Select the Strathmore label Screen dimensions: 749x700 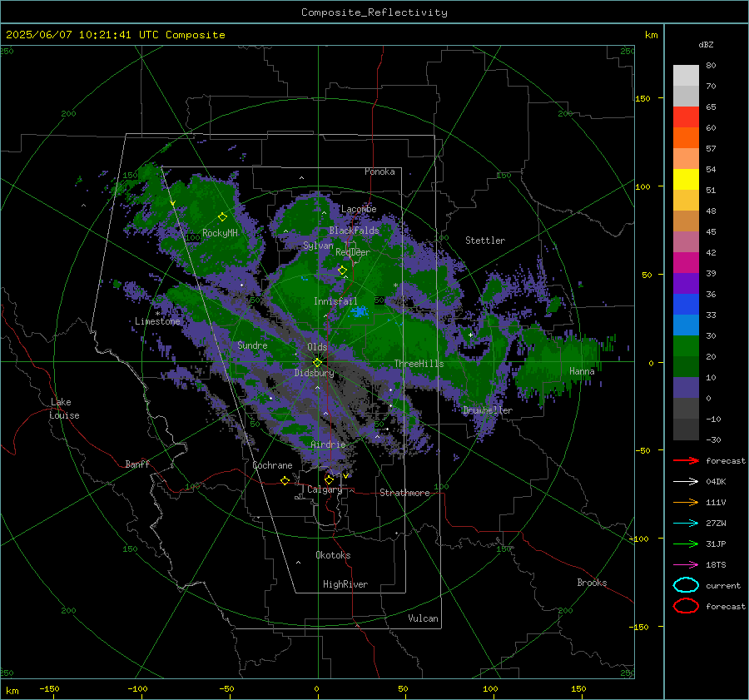404,493
